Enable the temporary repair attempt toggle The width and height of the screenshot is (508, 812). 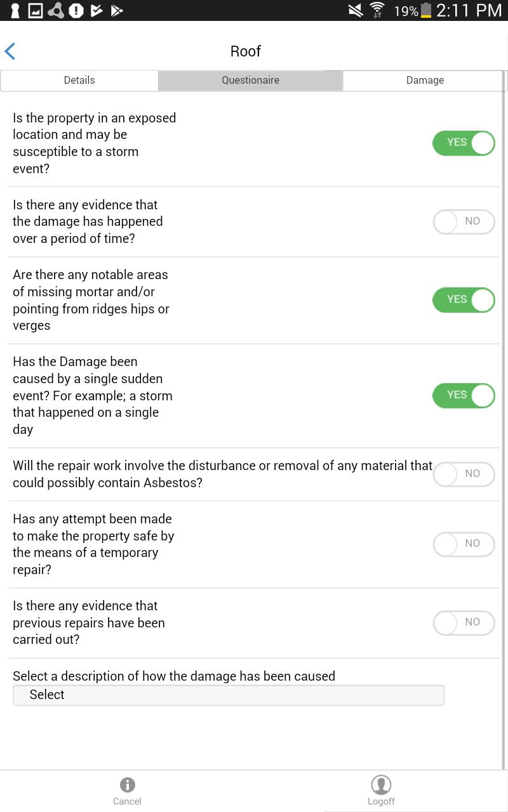tap(464, 544)
